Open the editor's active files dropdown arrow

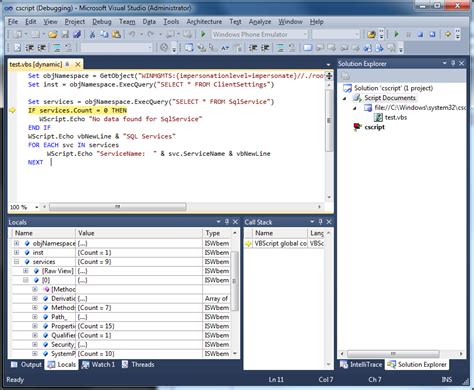click(328, 65)
